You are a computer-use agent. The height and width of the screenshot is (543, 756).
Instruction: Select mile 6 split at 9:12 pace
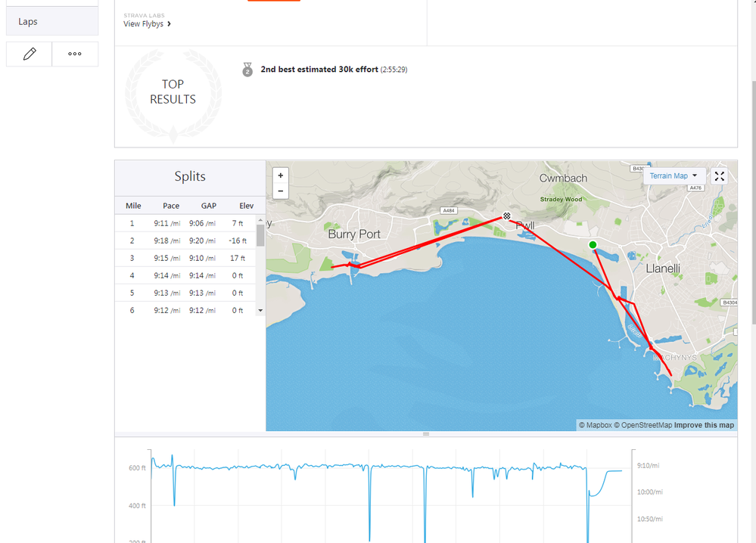point(185,310)
